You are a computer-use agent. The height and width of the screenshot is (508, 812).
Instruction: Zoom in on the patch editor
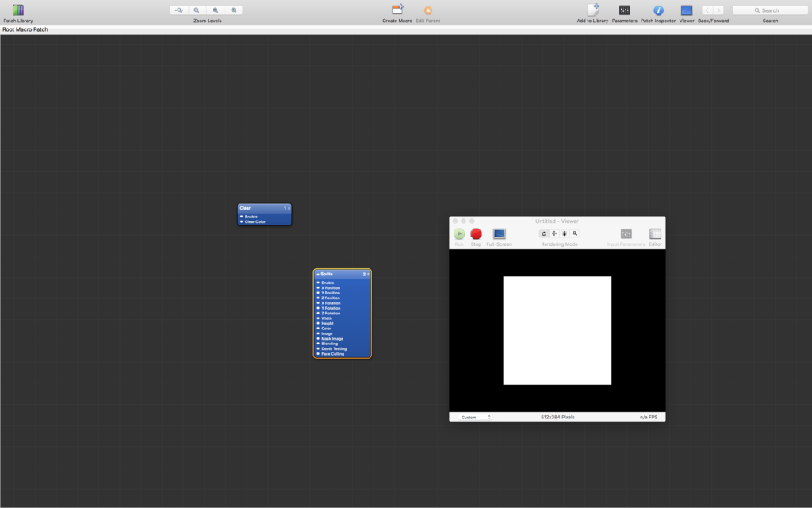pyautogui.click(x=234, y=10)
